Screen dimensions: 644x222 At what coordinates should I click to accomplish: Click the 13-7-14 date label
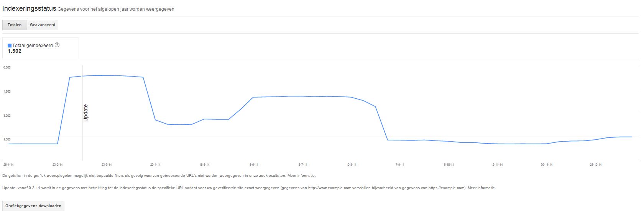pyautogui.click(x=302, y=165)
